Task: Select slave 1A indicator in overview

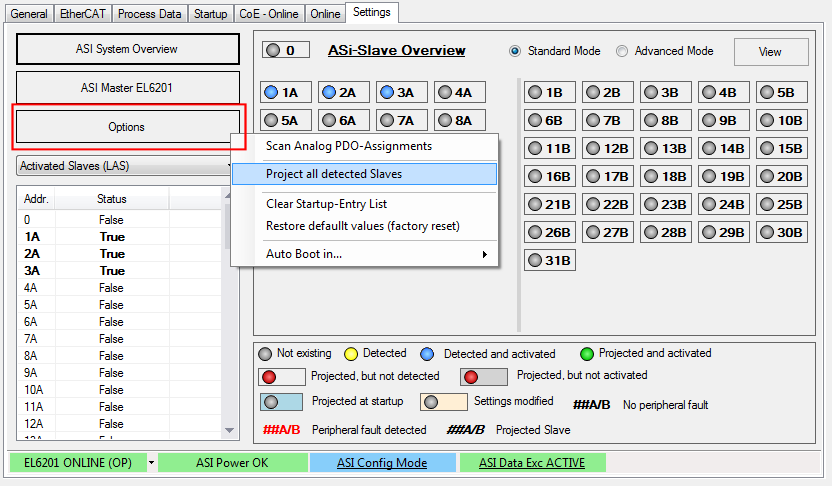Action: (x=285, y=92)
